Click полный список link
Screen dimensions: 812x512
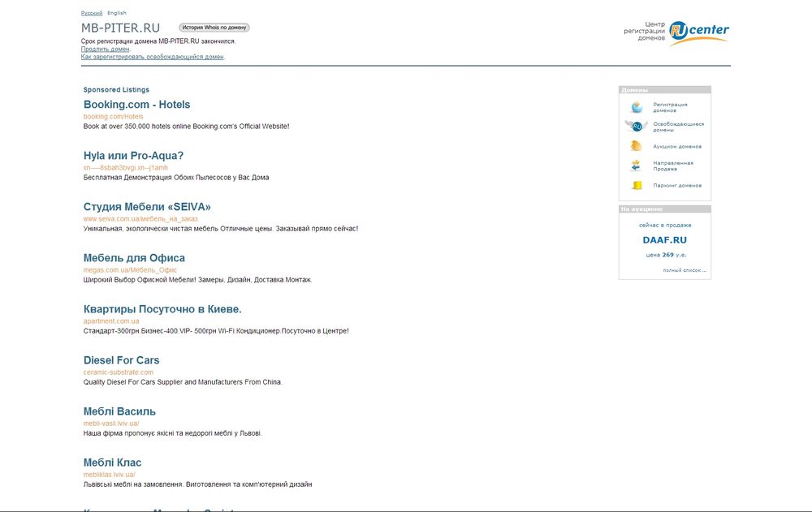point(684,270)
